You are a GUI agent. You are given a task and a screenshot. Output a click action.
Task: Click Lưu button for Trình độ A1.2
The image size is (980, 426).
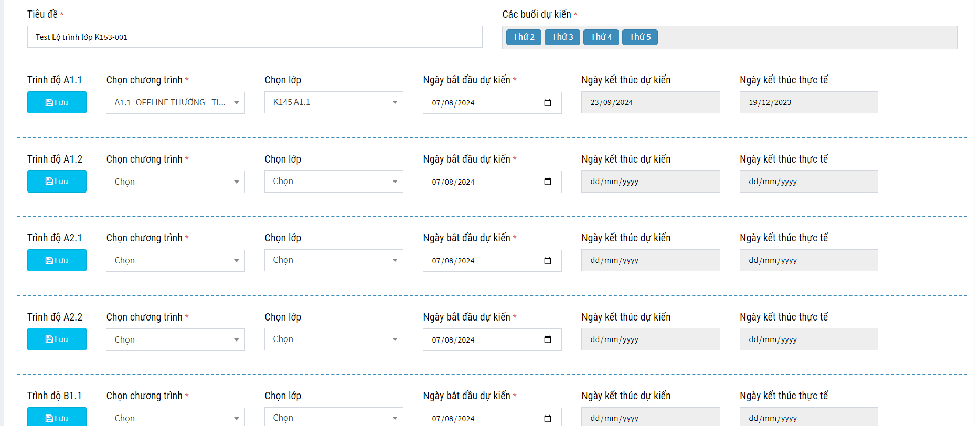[57, 182]
